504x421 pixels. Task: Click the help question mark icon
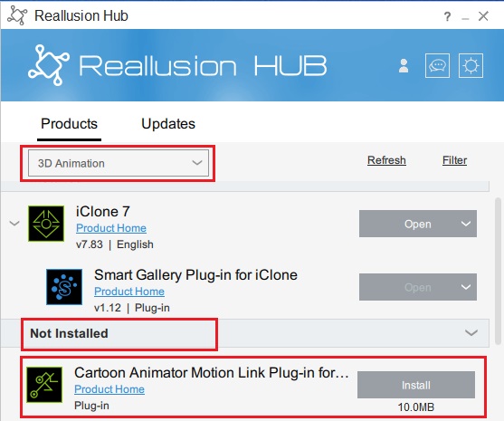coord(447,16)
